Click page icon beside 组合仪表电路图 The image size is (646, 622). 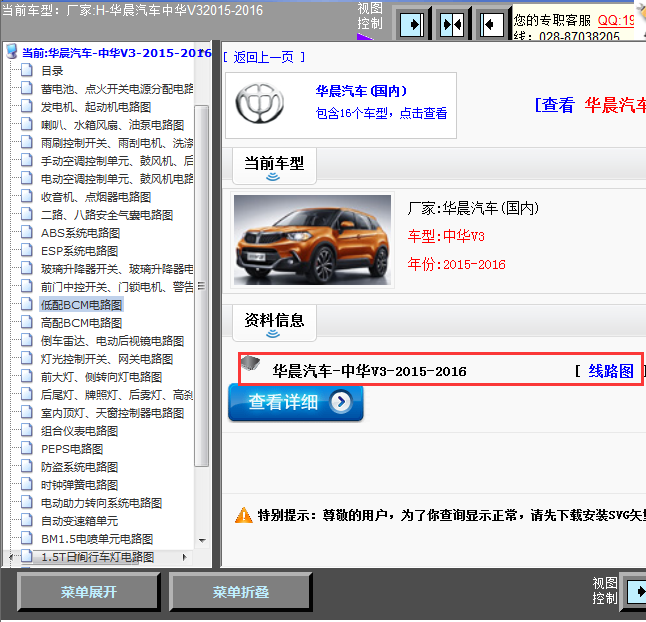click(27, 430)
